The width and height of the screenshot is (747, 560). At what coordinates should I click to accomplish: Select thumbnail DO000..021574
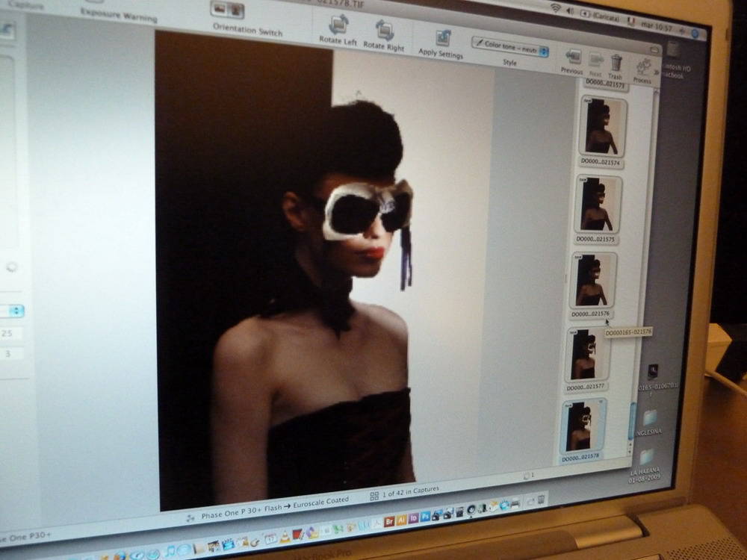coord(601,126)
